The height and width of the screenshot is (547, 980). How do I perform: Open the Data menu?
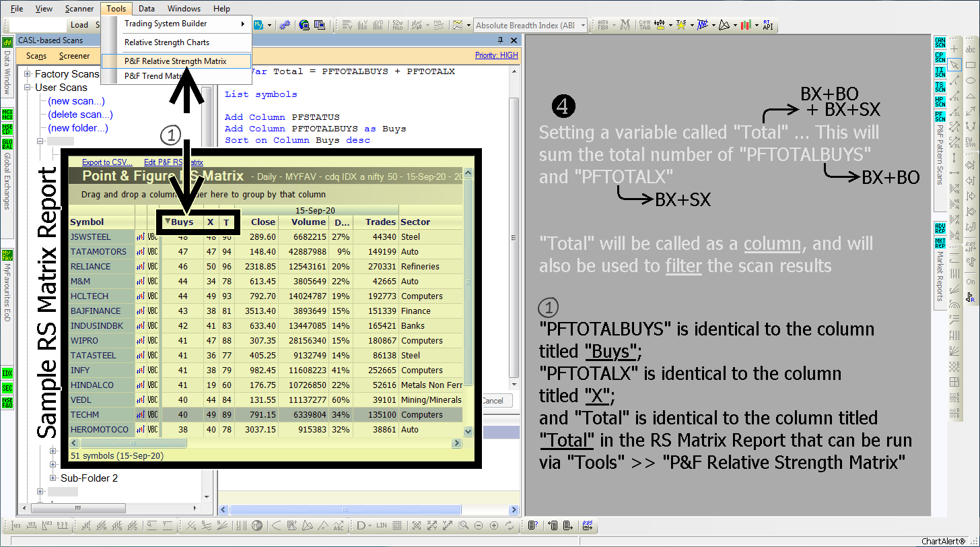point(147,9)
